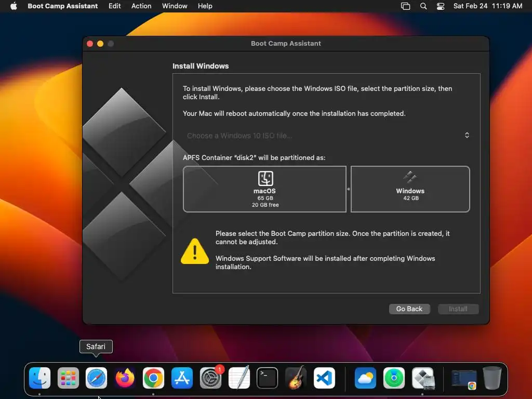This screenshot has width=532, height=399.
Task: Click the '42 GB' Windows size text
Action: pos(411,198)
